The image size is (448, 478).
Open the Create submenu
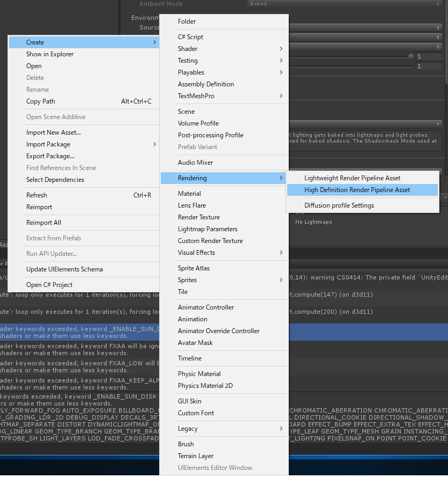[x=84, y=42]
